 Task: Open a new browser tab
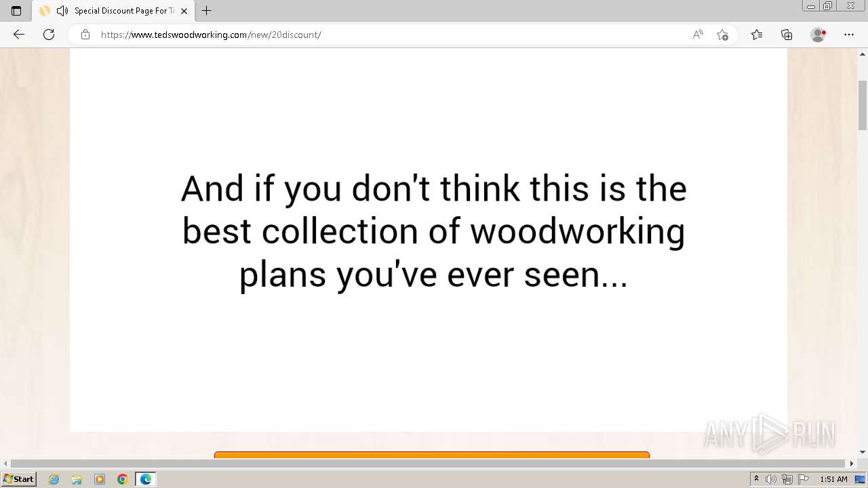207,11
